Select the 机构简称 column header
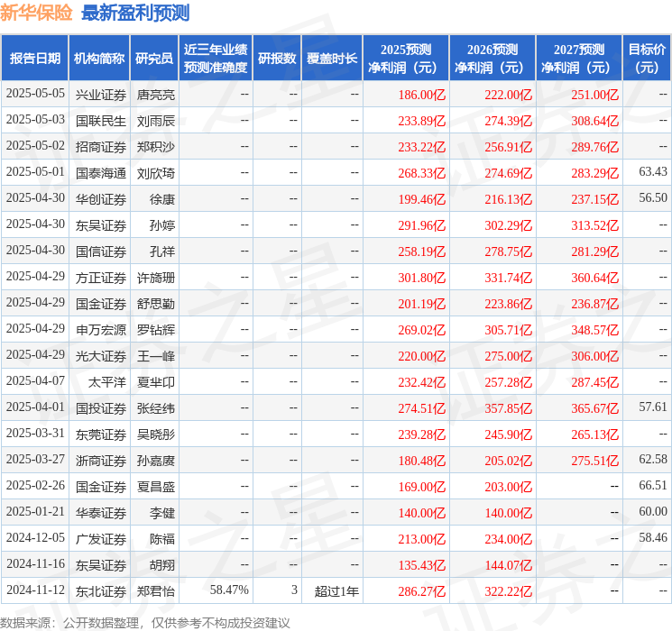This screenshot has width=672, height=631. coord(99,59)
